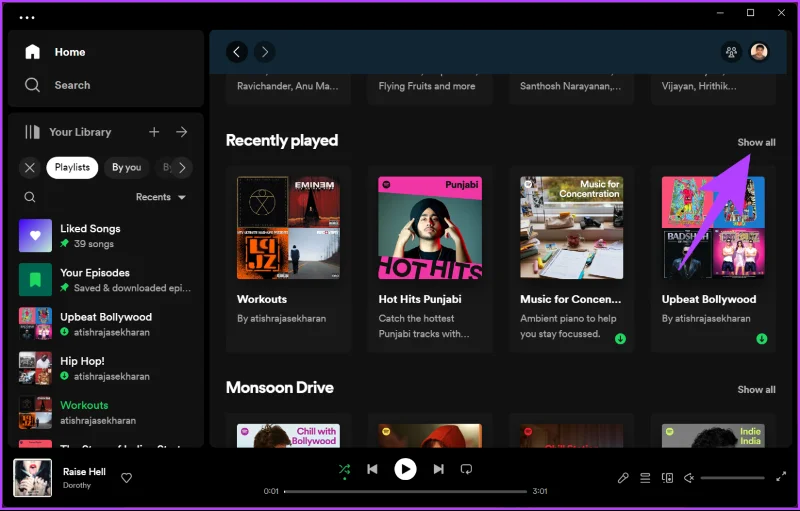Create new playlist with plus icon
Viewport: 800px width, 511px height.
pyautogui.click(x=154, y=132)
